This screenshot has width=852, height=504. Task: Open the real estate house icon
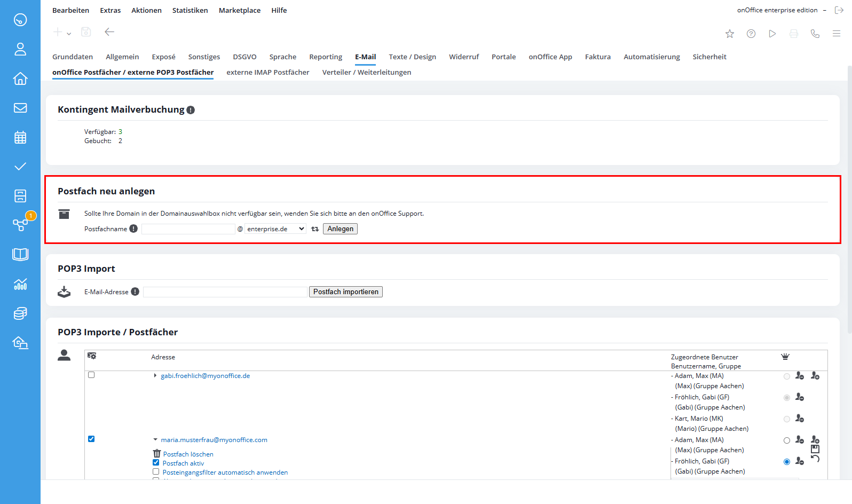[20, 78]
